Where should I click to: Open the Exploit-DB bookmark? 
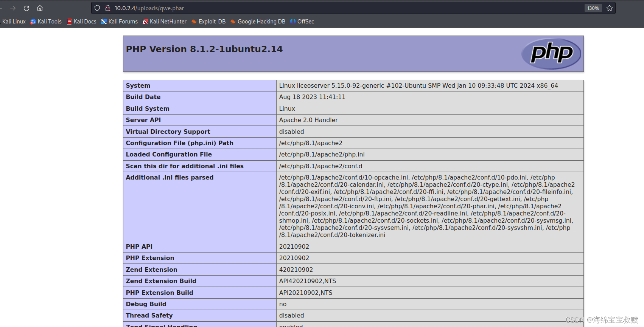pyautogui.click(x=208, y=22)
